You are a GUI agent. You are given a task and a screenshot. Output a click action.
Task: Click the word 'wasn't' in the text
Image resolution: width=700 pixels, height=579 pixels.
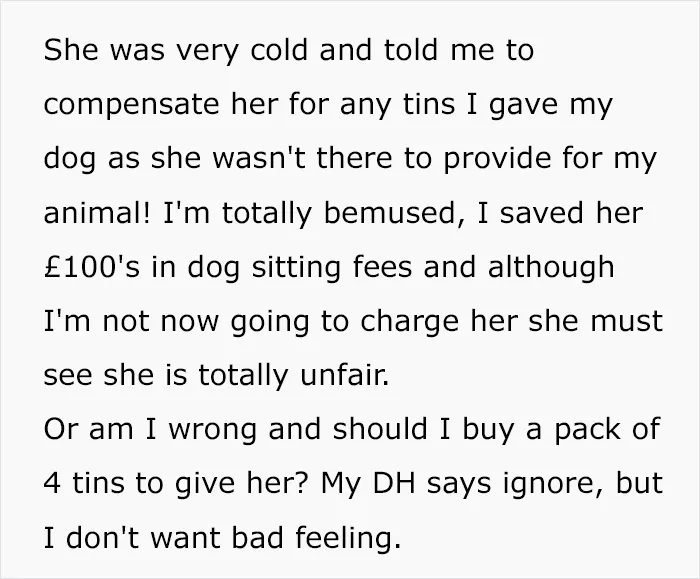click(258, 158)
